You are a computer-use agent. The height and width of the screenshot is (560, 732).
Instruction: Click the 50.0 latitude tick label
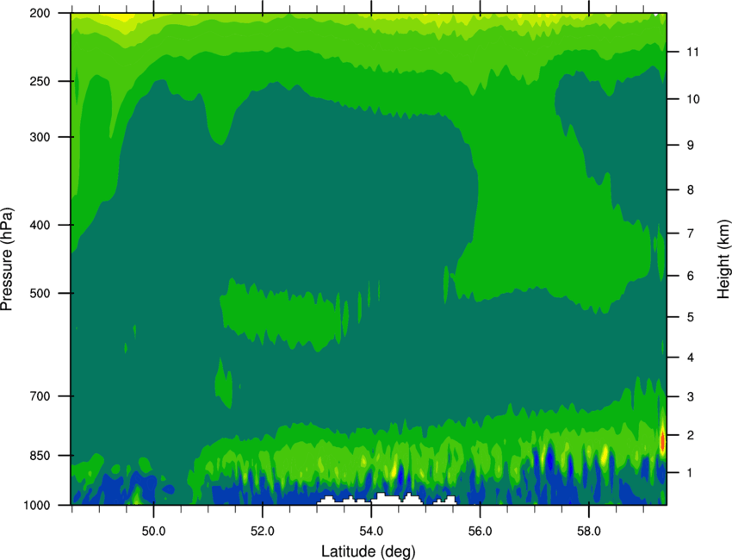tap(153, 532)
